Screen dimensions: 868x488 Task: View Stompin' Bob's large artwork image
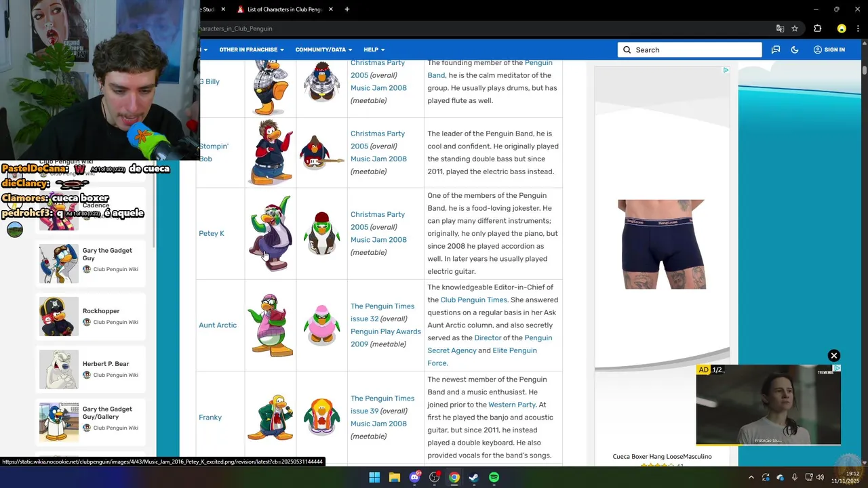pos(271,152)
